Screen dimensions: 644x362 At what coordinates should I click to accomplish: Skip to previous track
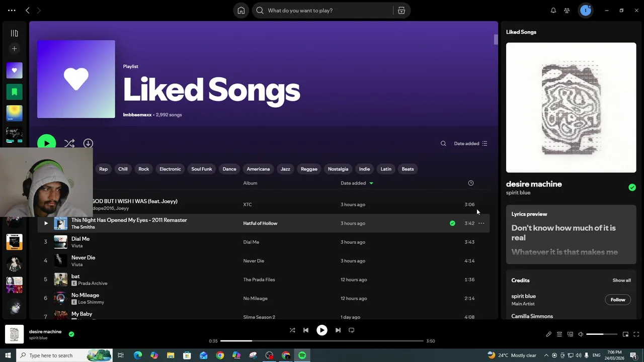click(306, 330)
